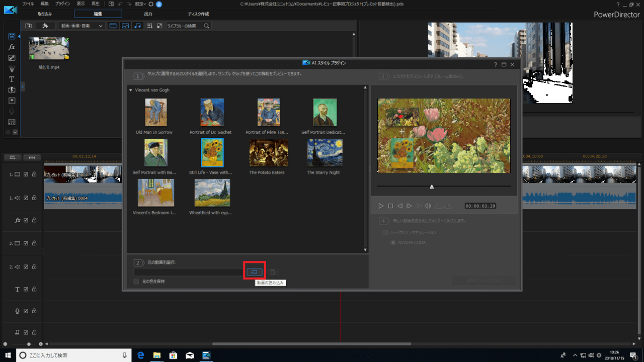Viewport: 644px width, 362px height.
Task: Select the NVIDIA CUDA radio button
Action: pos(393,243)
